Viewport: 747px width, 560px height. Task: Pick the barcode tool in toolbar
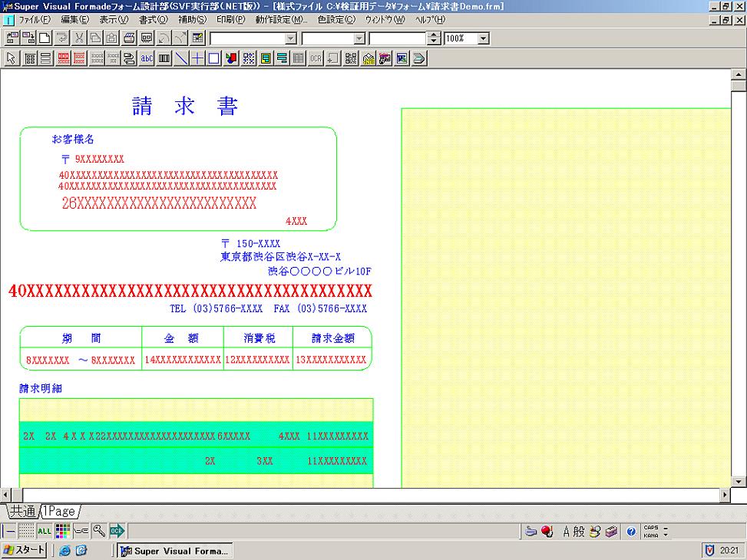[x=164, y=58]
